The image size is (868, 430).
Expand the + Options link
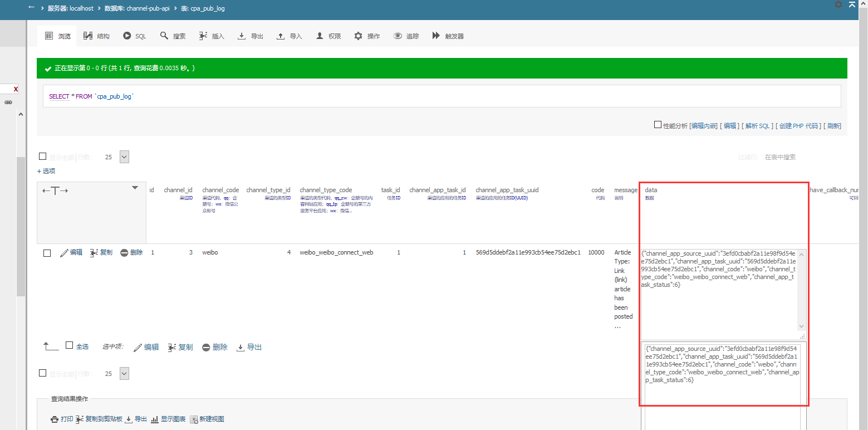click(46, 171)
